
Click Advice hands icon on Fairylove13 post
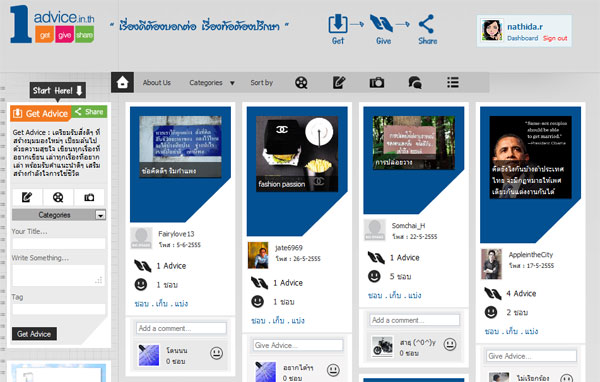click(143, 266)
